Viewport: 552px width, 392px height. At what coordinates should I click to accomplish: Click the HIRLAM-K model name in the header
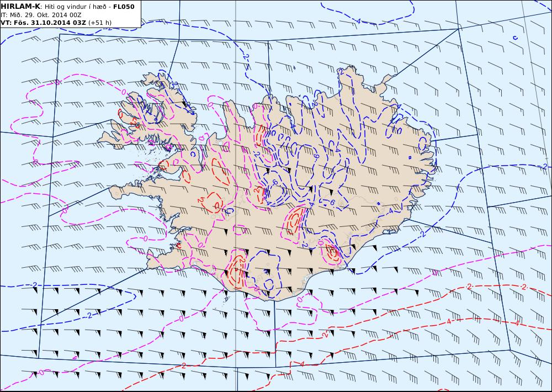tap(20, 7)
